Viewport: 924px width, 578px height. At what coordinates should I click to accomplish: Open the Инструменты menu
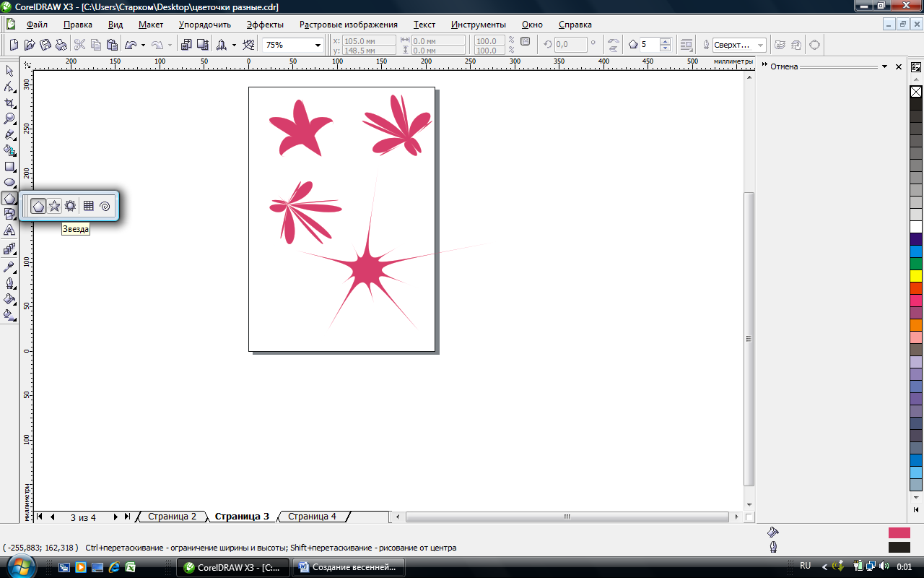tap(479, 25)
